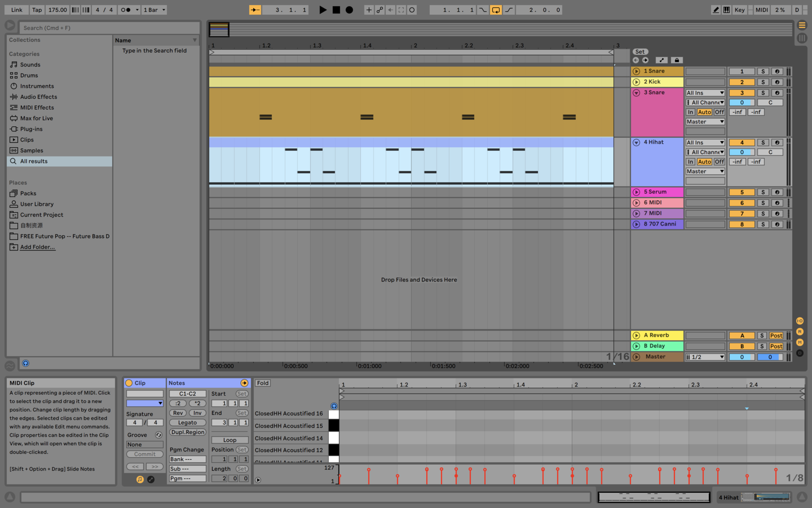Arm the 1 Snare track
This screenshot has width=812, height=508.
777,72
